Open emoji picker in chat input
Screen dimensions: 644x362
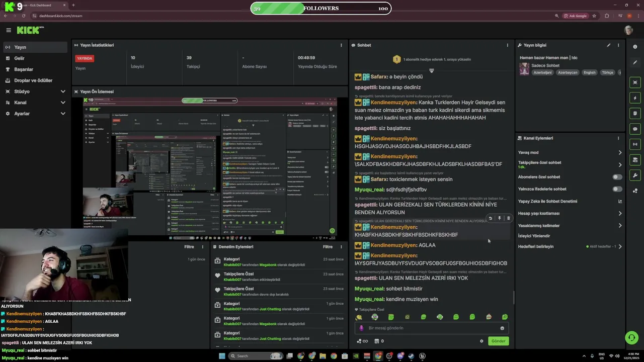click(502, 328)
